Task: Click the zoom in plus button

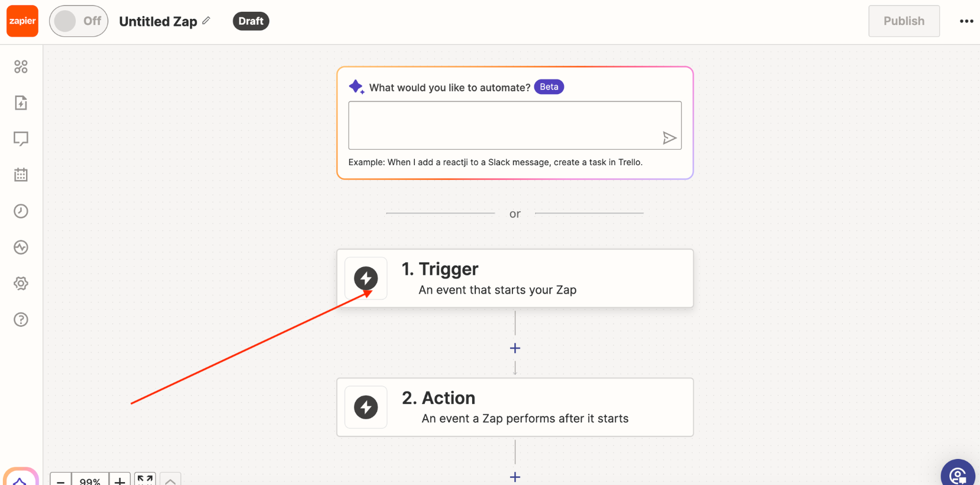Action: point(120,481)
